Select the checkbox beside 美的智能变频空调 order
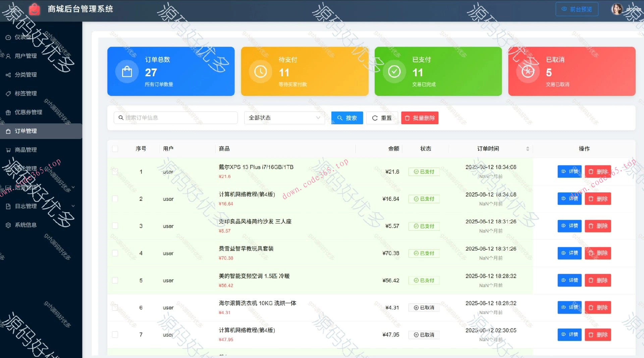644x358 pixels. point(115,280)
